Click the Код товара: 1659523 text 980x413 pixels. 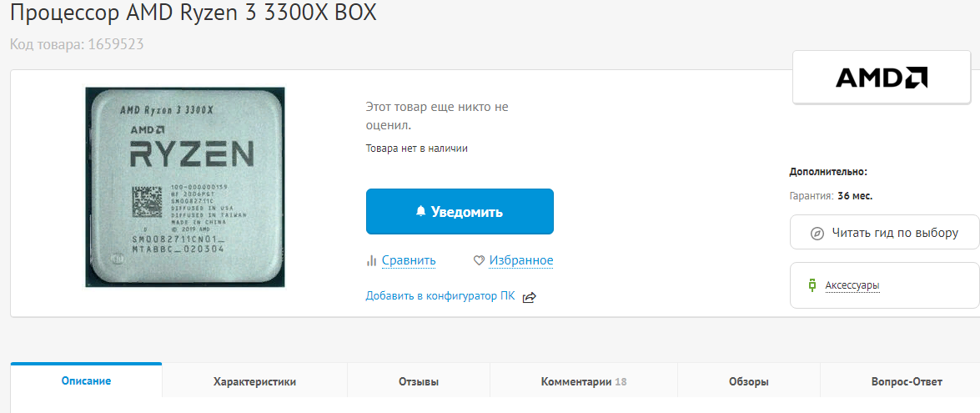pos(77,44)
